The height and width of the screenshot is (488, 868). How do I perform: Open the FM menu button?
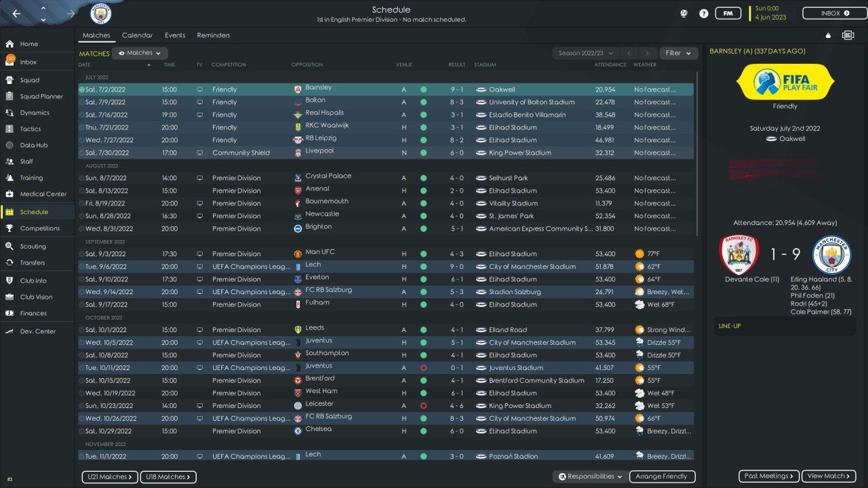pyautogui.click(x=728, y=14)
